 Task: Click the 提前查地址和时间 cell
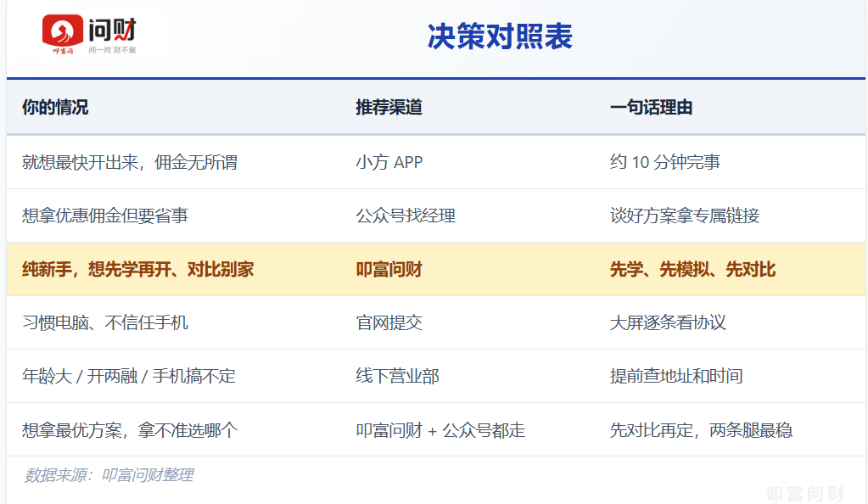676,376
